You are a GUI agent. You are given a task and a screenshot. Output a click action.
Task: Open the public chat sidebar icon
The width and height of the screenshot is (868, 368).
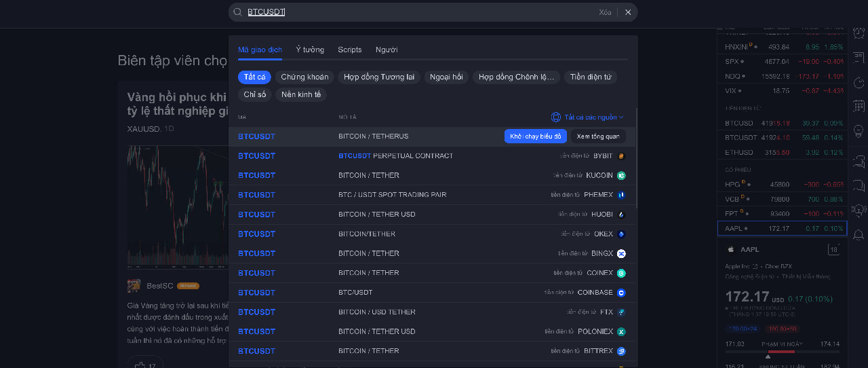tap(859, 161)
